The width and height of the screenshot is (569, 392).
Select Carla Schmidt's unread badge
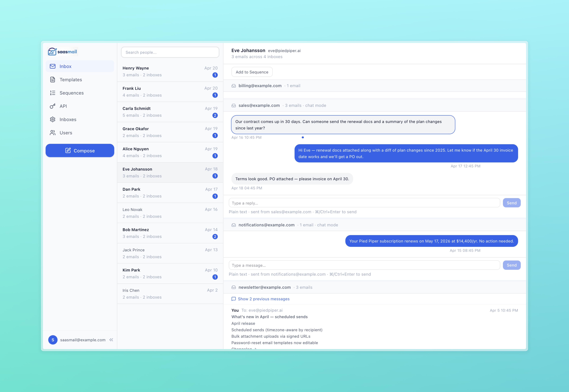tap(215, 115)
